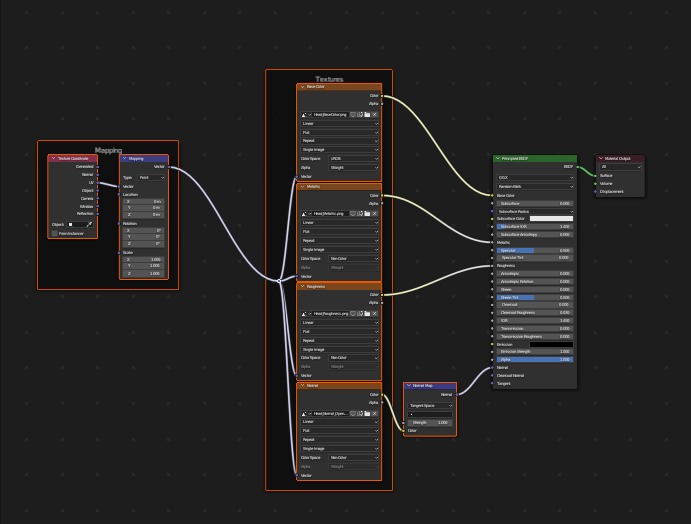Click the image browse icon in Normal texture node
The height and width of the screenshot is (524, 691).
pyautogui.click(x=306, y=413)
